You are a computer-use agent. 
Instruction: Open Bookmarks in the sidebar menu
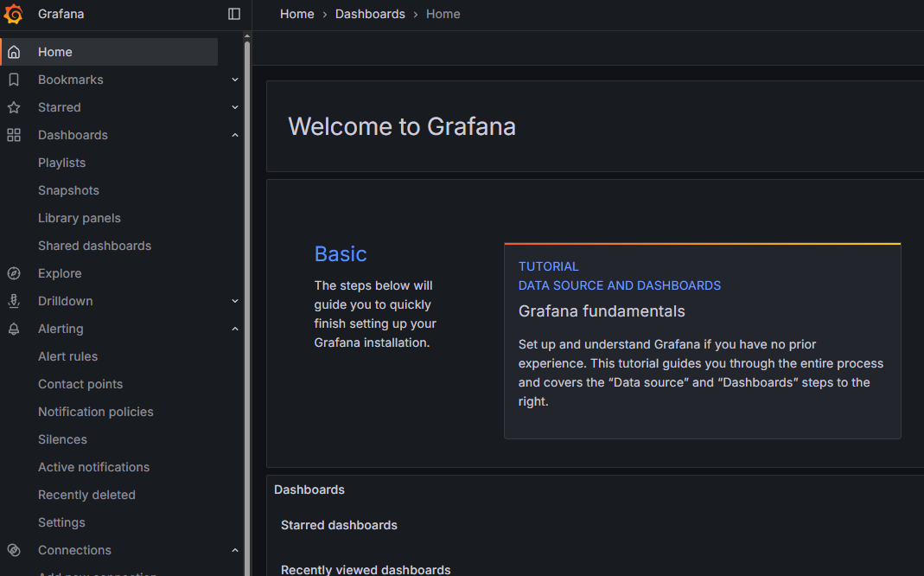pos(71,80)
